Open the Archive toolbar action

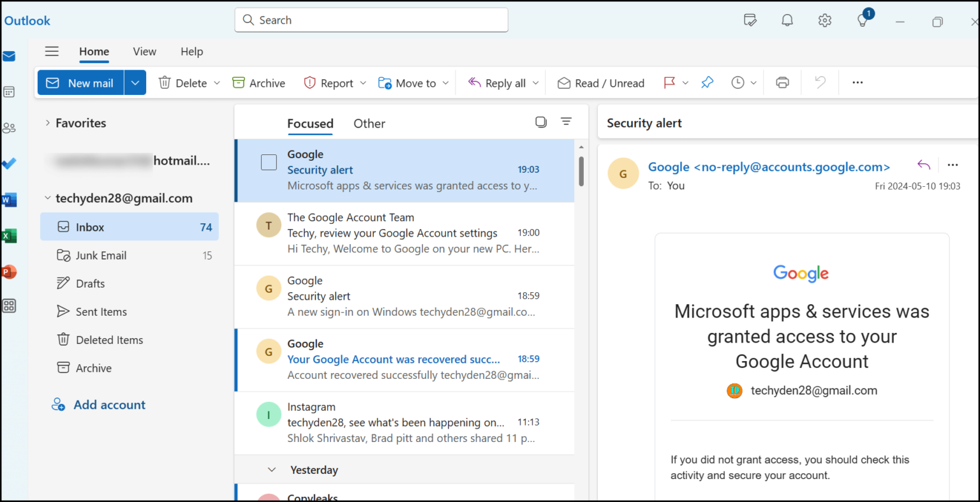tap(258, 82)
